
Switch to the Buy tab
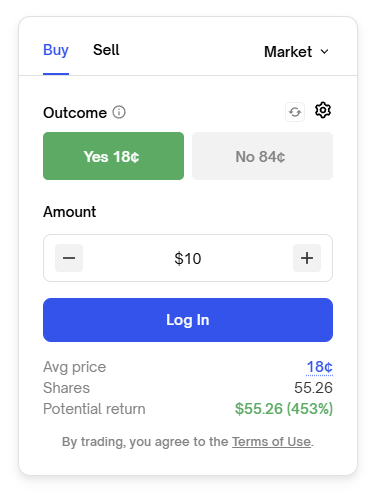[x=56, y=50]
